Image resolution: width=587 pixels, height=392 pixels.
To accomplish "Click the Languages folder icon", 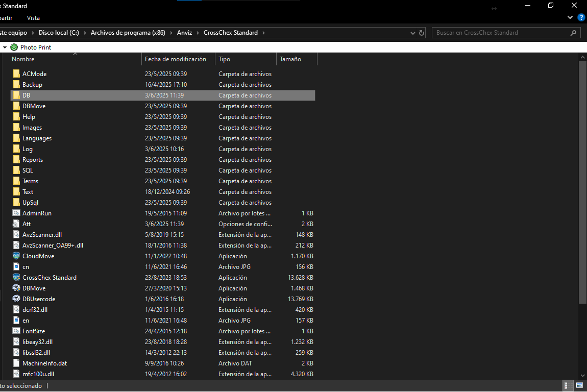I will point(16,138).
